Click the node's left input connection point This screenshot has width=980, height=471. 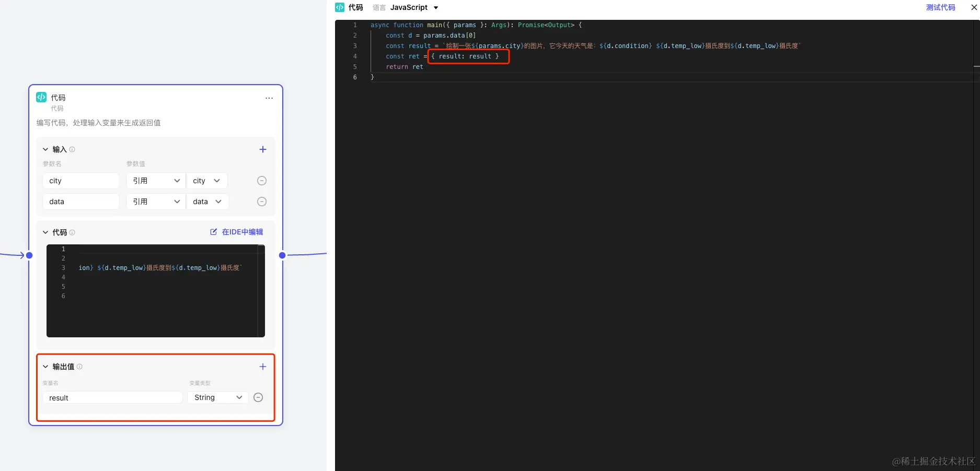(x=29, y=255)
